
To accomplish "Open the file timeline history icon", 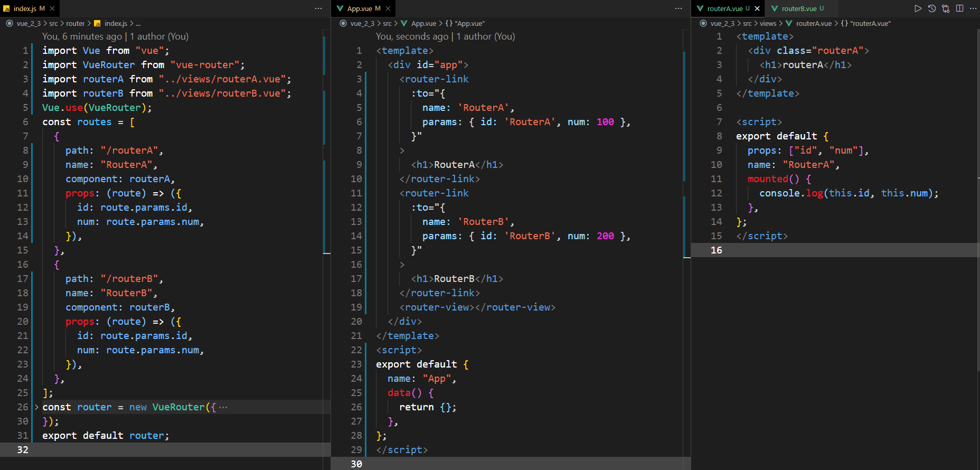I will click(932, 8).
